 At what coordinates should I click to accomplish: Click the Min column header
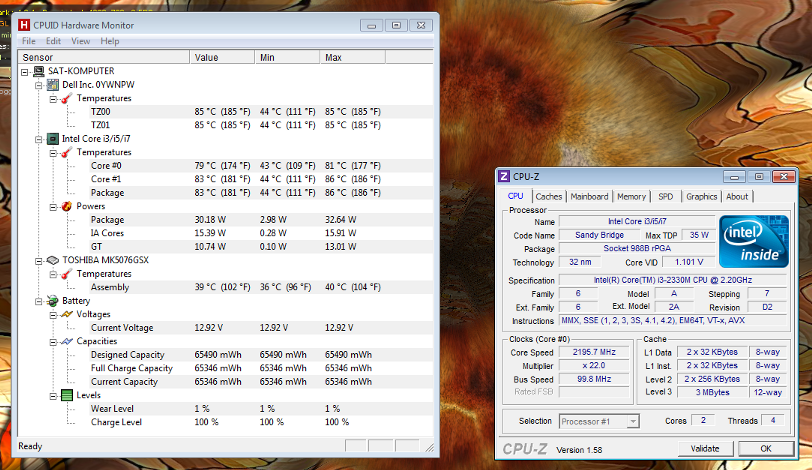click(287, 57)
